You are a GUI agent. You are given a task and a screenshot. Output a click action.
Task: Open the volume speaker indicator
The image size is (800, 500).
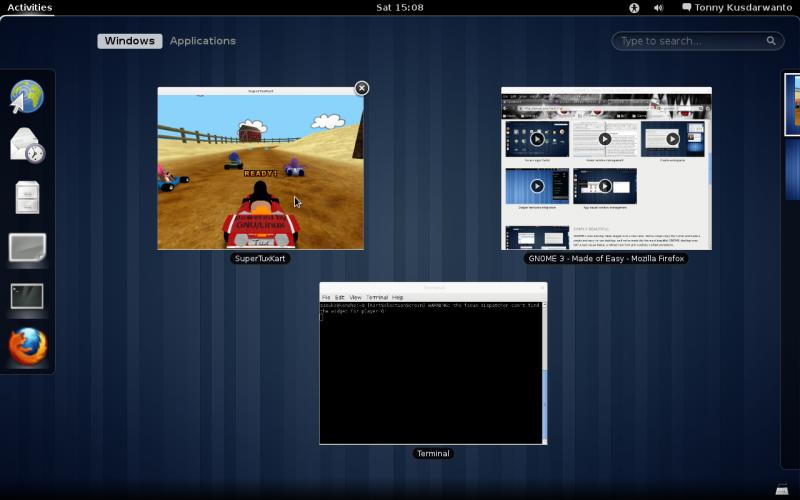tap(658, 8)
